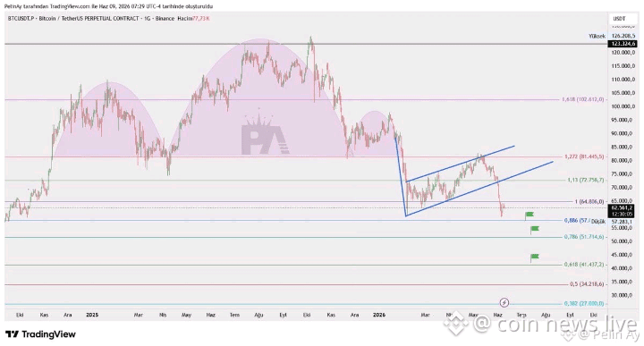This screenshot has width=644, height=346.
Task: Click the 110.000,0 price axis label
Action: 623,80
